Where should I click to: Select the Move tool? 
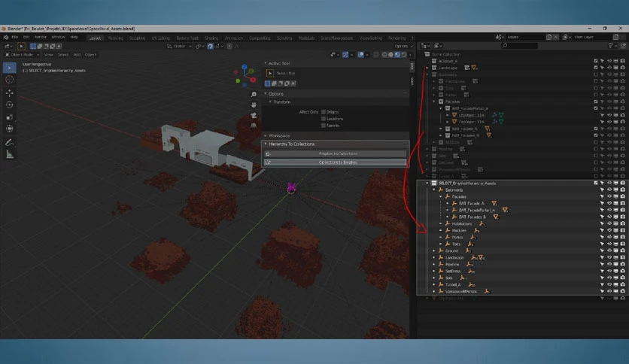(x=10, y=93)
